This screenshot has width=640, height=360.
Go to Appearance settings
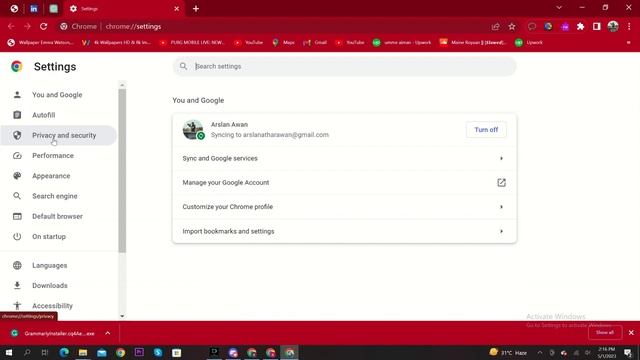(51, 176)
